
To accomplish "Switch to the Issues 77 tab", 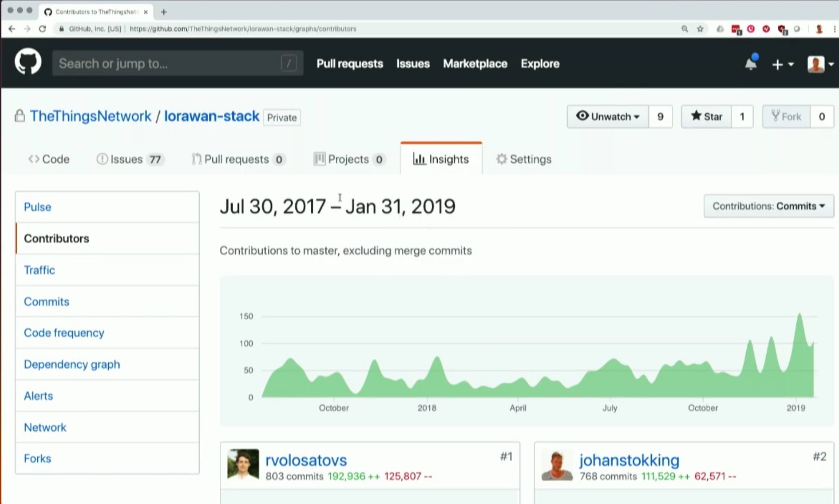I will [130, 159].
